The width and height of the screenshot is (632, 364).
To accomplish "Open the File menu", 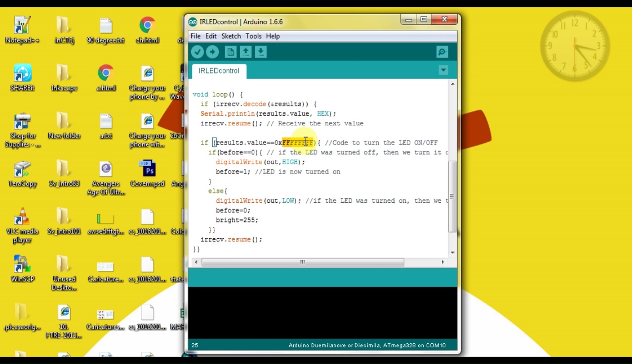I will [x=196, y=36].
